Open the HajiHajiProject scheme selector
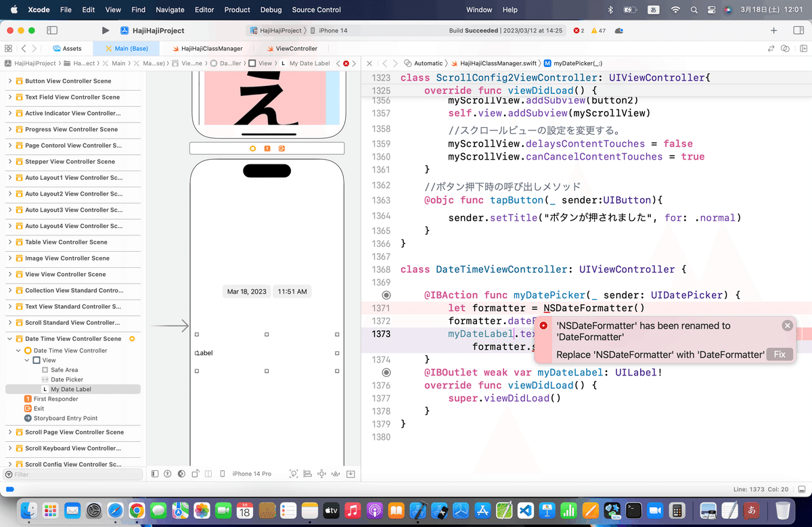 tap(276, 30)
